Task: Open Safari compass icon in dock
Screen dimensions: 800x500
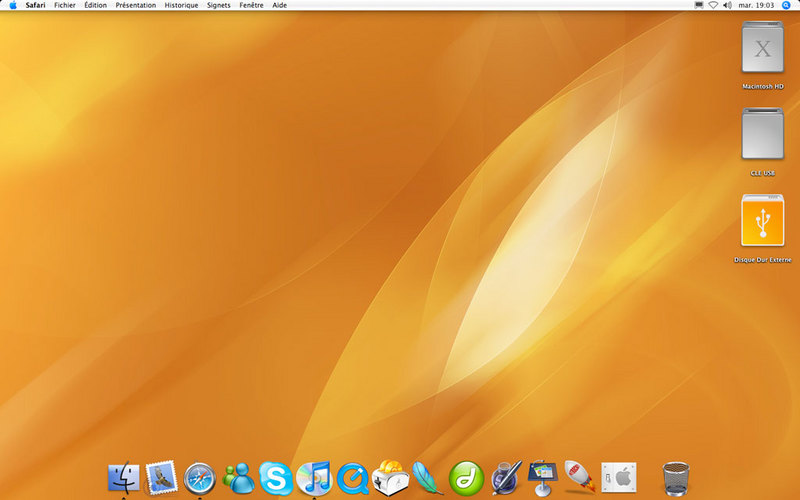Action: [x=199, y=478]
